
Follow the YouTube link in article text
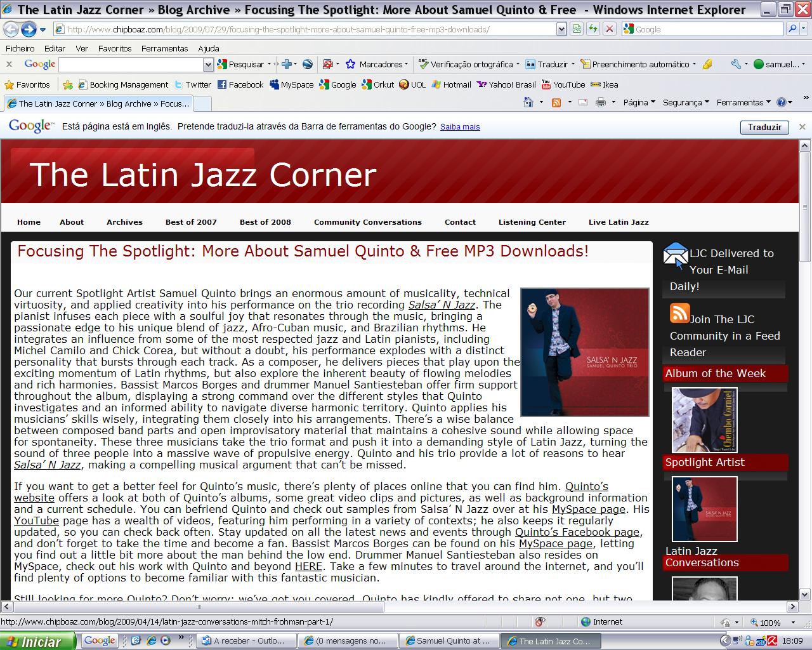(37, 521)
